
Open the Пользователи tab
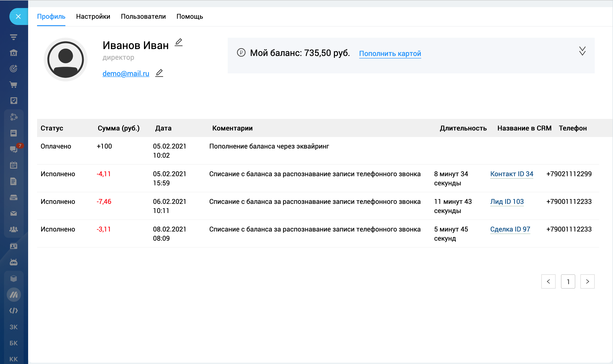click(143, 17)
